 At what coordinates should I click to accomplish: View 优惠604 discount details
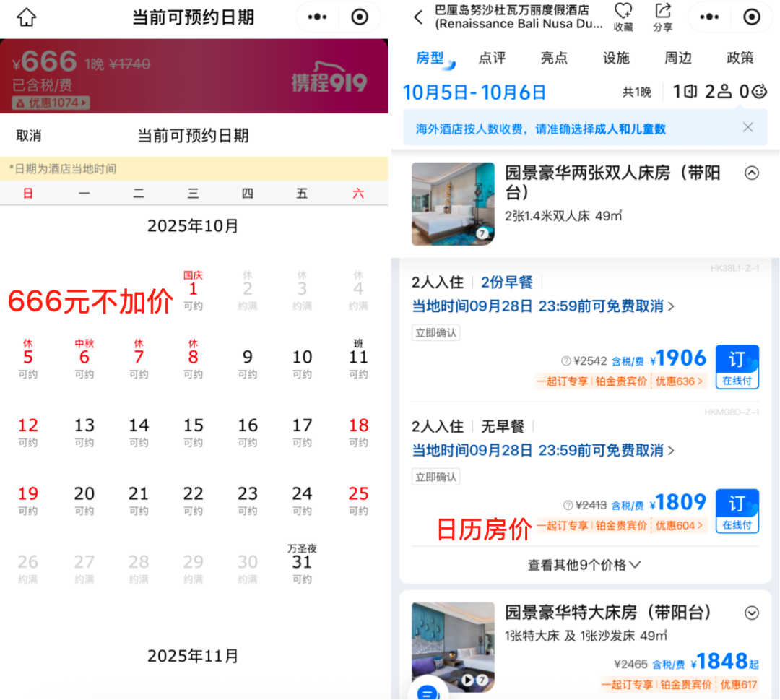pos(678,526)
